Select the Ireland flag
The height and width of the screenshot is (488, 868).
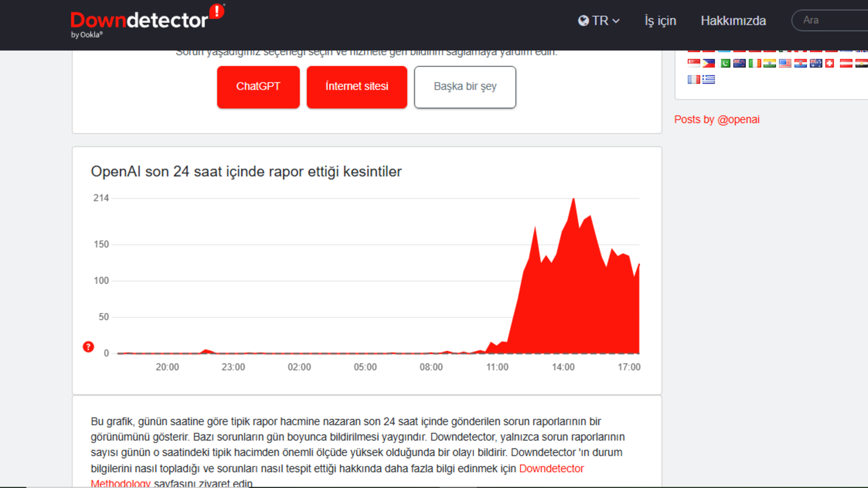point(755,63)
